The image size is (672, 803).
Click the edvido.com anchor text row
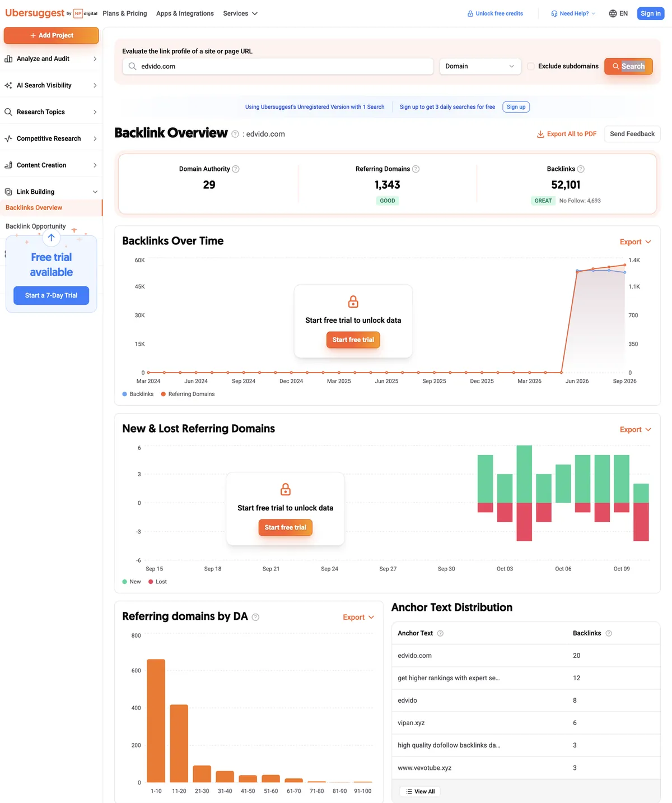tap(526, 656)
